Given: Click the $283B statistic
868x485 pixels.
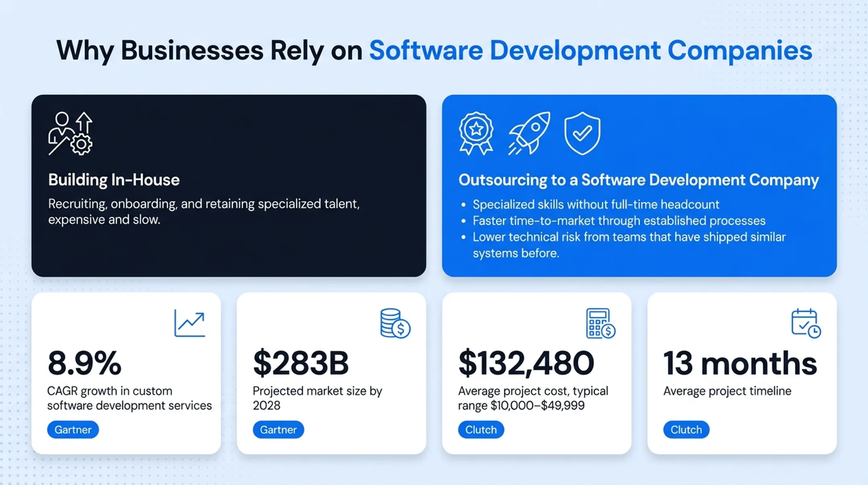Looking at the screenshot, I should coord(301,363).
